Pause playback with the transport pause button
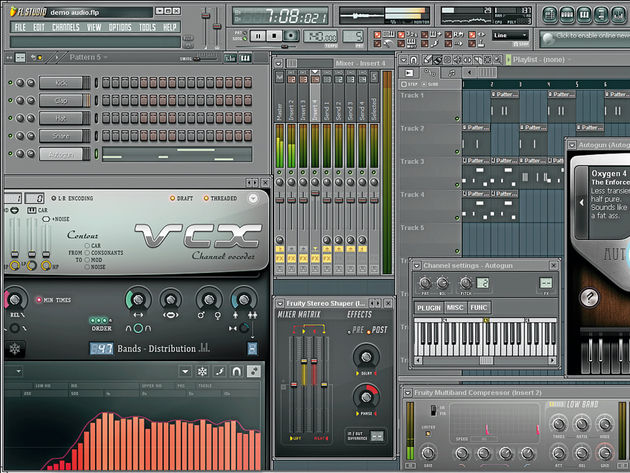 pos(258,36)
